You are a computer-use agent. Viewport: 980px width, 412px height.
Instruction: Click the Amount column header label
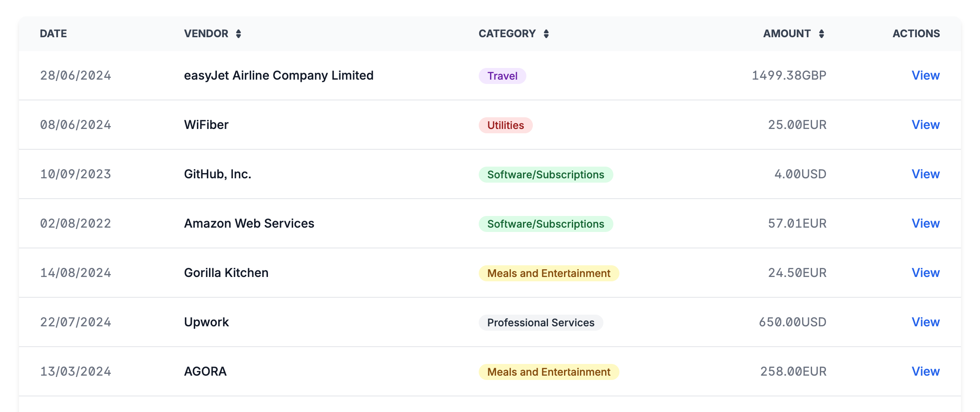click(x=787, y=34)
